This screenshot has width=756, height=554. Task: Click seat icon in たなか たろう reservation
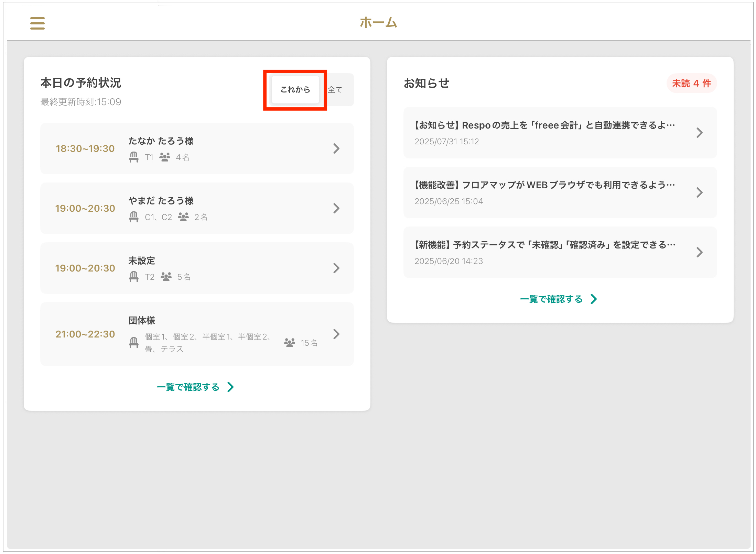133,157
